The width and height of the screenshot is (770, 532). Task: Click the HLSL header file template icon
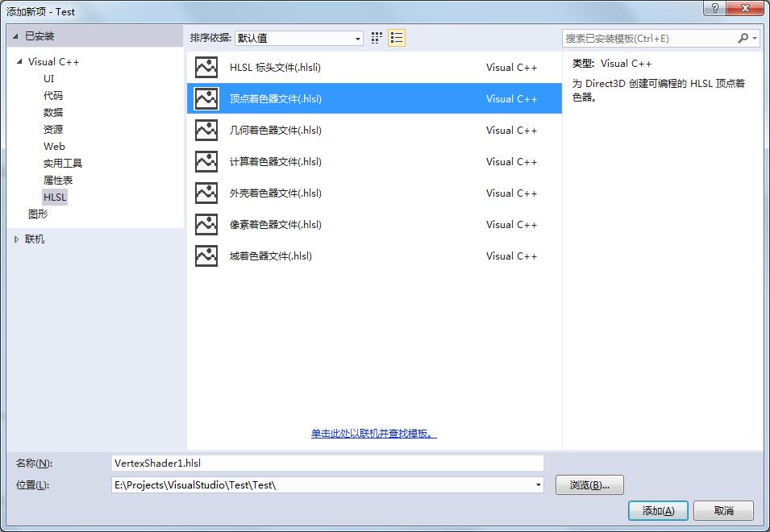[206, 67]
